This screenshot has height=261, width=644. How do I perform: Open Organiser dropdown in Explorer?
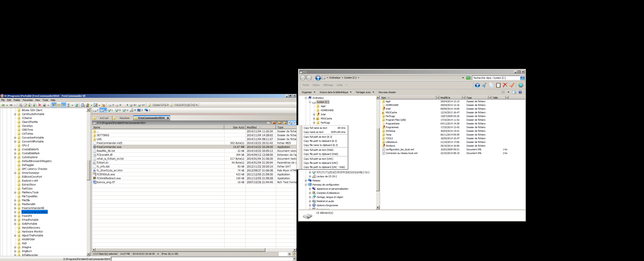coord(309,92)
